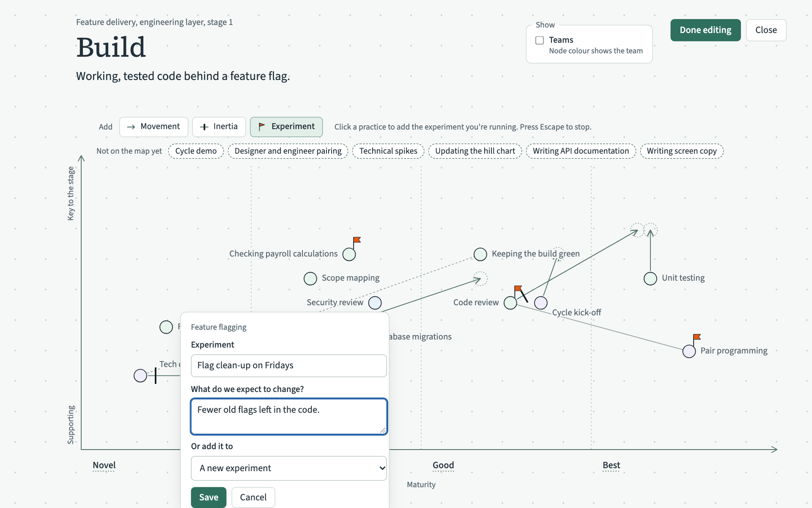Open the 'Or add it to' dropdown
Viewport: 812px width, 508px height.
(x=289, y=468)
